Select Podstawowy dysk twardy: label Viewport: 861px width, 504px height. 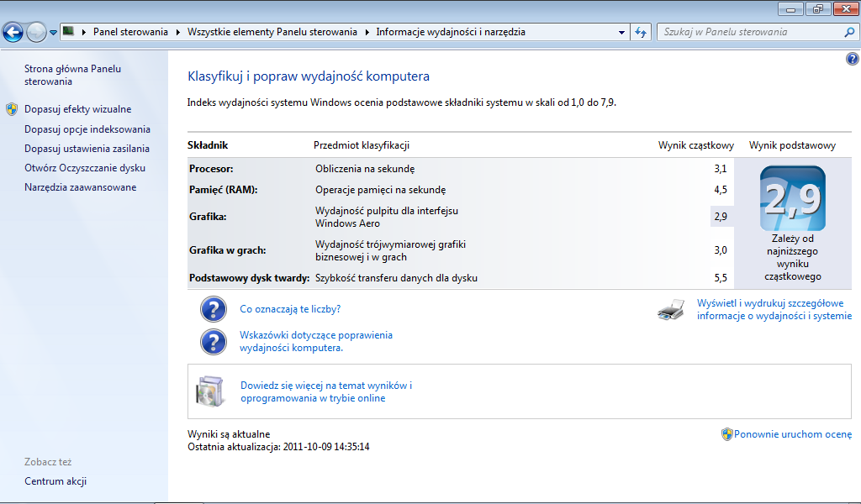[x=249, y=278]
